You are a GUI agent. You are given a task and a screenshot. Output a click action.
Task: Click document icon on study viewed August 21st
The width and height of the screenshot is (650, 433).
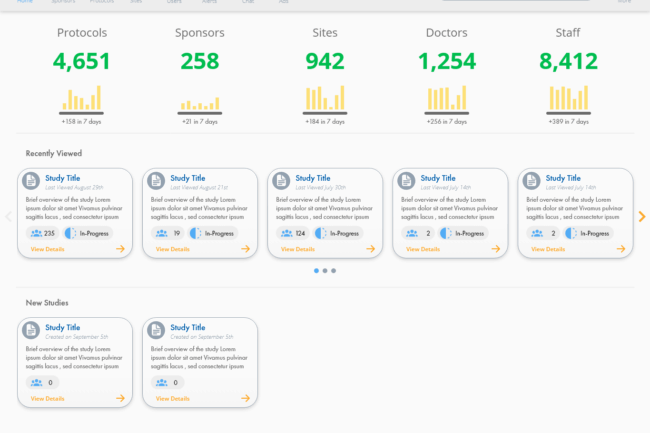(x=157, y=181)
